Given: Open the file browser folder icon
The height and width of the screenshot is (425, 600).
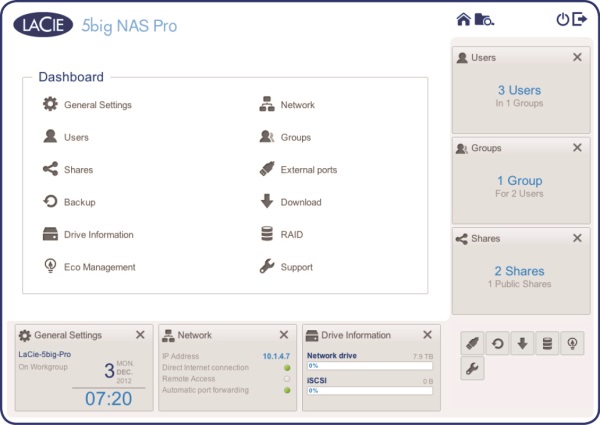Looking at the screenshot, I should click(x=484, y=19).
